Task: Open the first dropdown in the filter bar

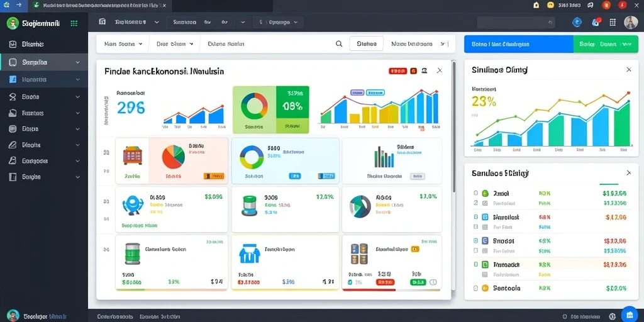Action: 123,43
